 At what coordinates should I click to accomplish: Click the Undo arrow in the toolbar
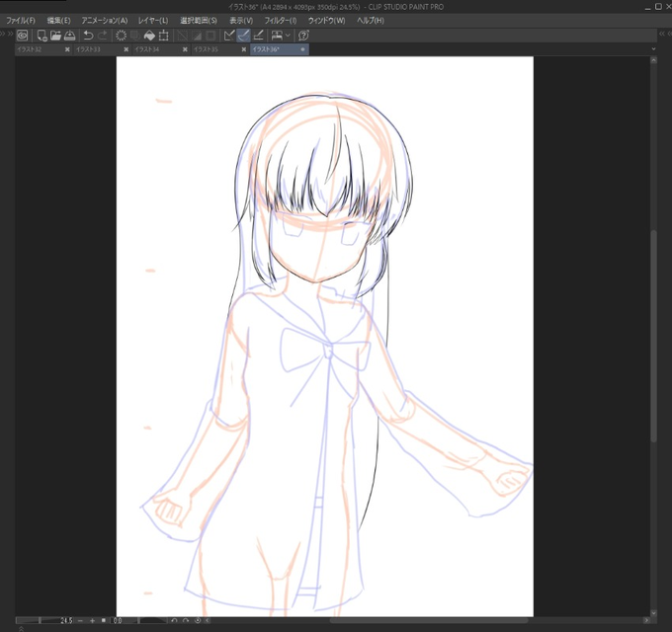click(x=88, y=36)
